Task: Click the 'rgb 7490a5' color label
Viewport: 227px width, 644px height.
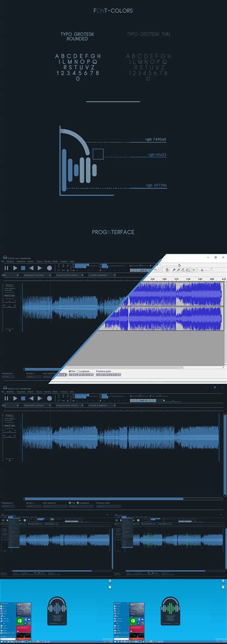Action: (156, 139)
